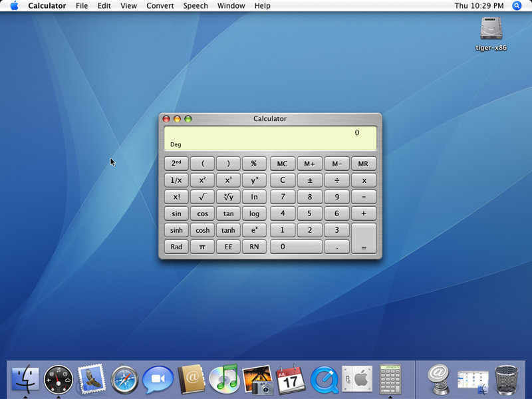Screen dimensions: 532x399
Task: Toggle sign with the ± key
Action: click(x=309, y=180)
